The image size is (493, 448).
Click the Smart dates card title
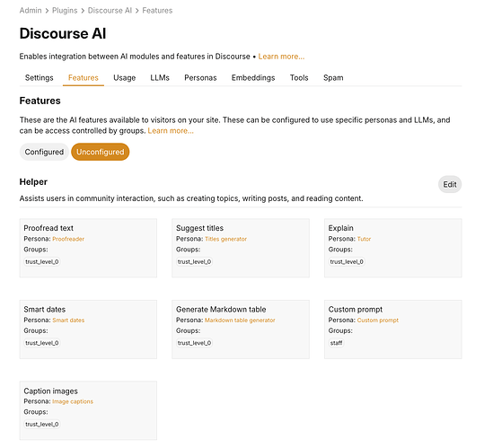(45, 310)
